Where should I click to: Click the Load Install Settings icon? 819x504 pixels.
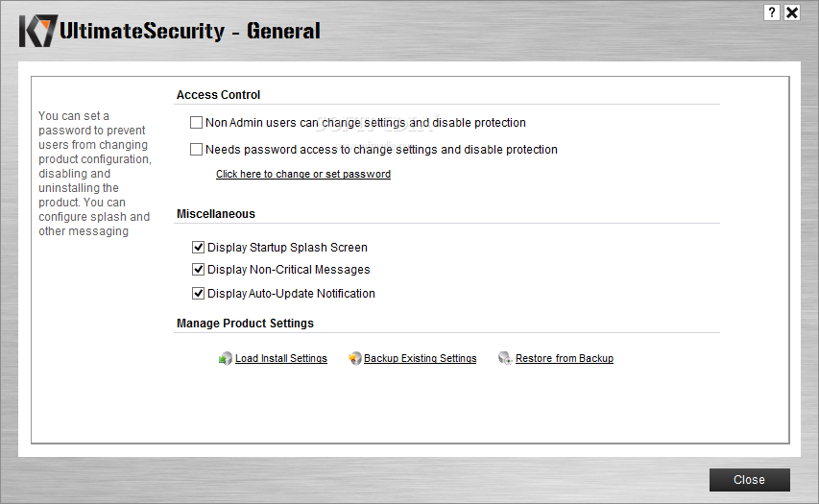[x=225, y=358]
